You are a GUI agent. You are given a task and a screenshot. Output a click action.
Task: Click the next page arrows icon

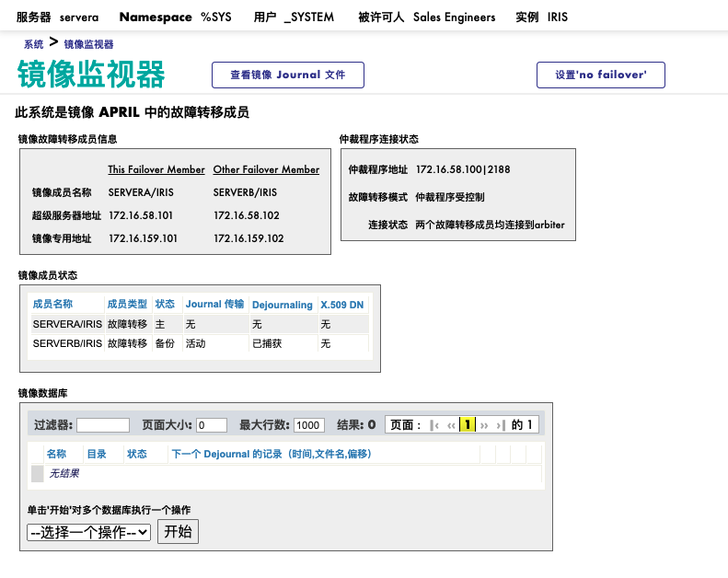pyautogui.click(x=484, y=425)
